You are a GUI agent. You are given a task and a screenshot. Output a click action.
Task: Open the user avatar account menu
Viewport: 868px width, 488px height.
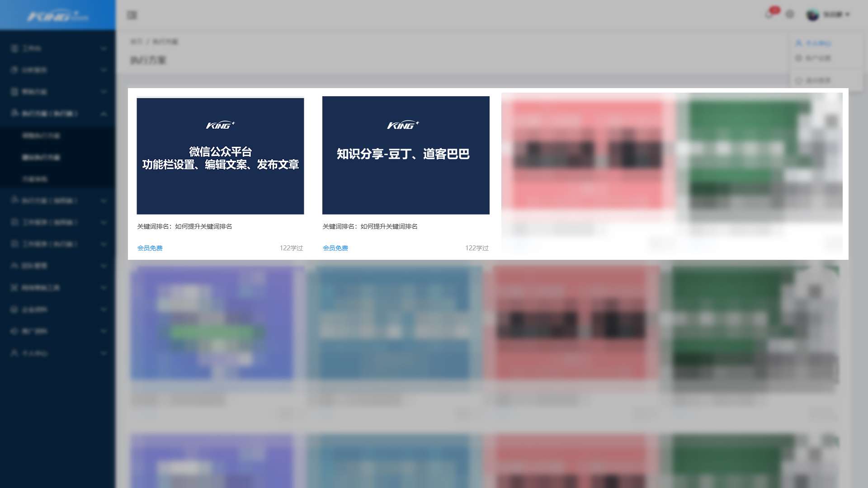point(828,15)
